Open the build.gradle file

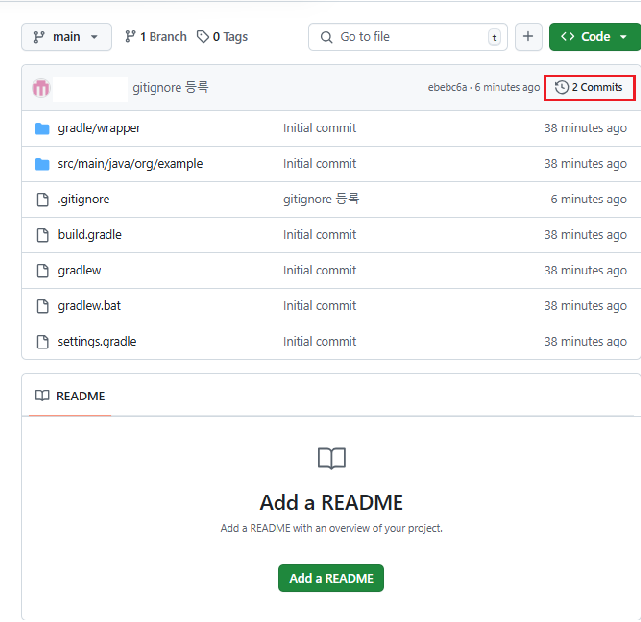tap(90, 235)
